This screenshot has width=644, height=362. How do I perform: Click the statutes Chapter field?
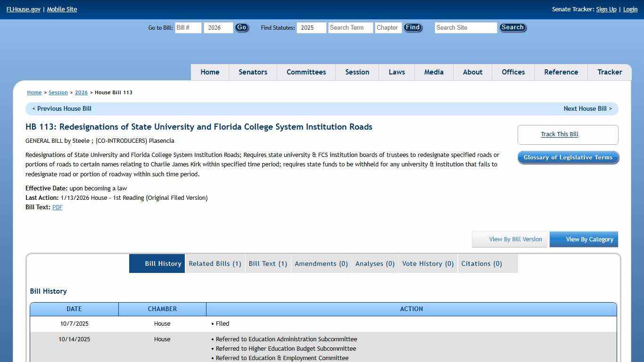388,28
